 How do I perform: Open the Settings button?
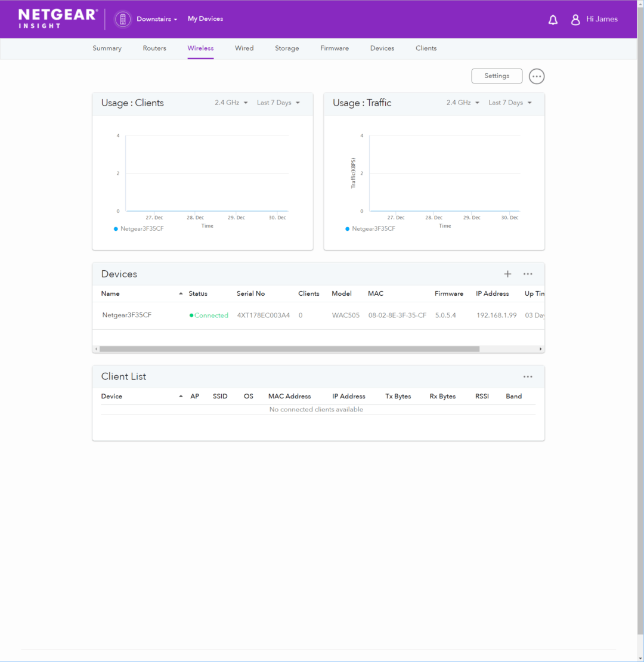coord(497,76)
